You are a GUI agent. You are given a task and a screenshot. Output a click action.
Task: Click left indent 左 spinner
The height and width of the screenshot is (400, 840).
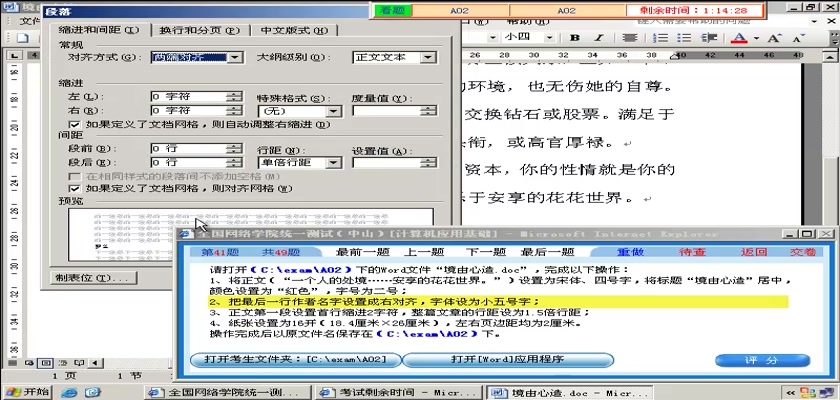pyautogui.click(x=234, y=97)
